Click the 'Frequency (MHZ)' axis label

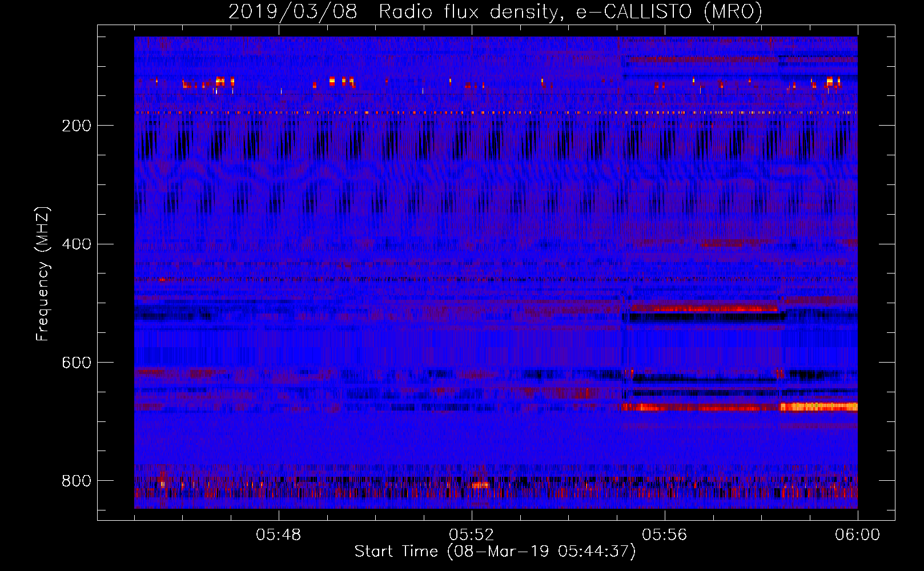(43, 274)
